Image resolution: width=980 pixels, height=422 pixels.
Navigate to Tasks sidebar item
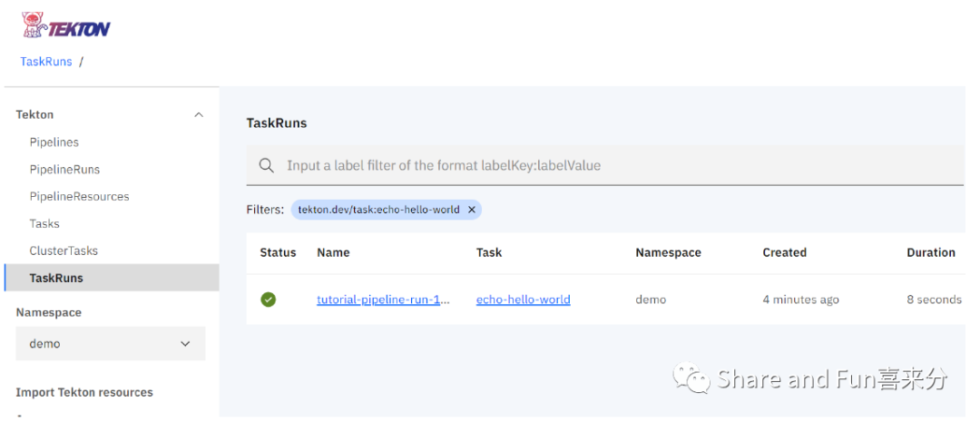(x=44, y=224)
